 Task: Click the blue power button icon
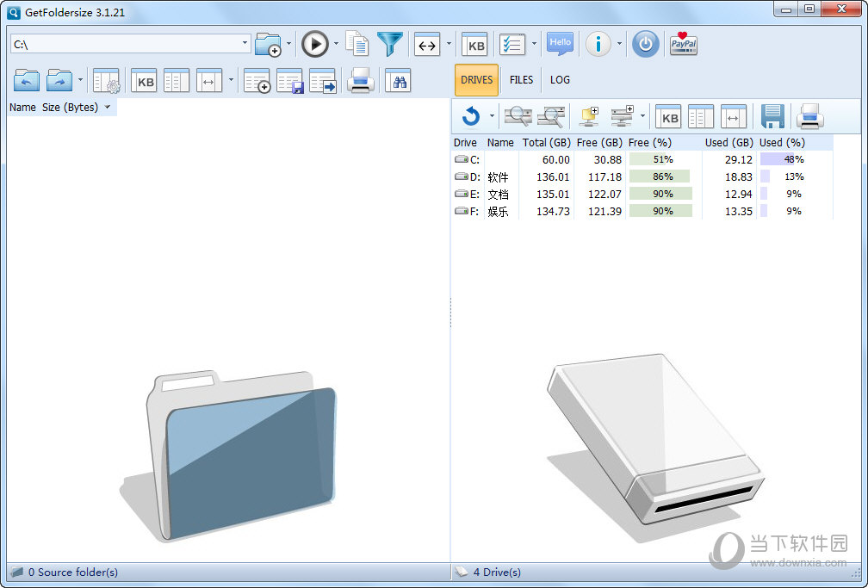pyautogui.click(x=646, y=44)
